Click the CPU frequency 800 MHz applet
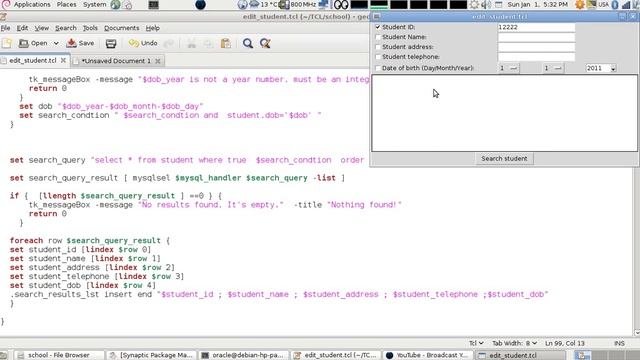Viewport: 640px width, 360px height. (298, 4)
